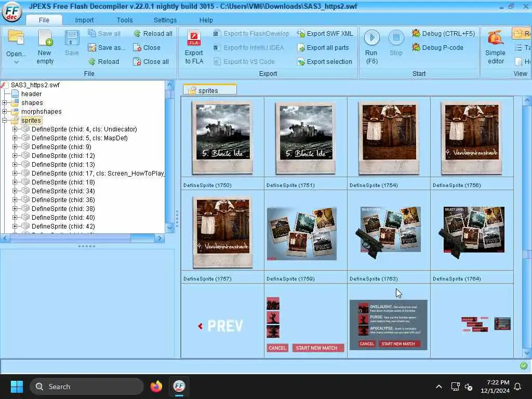Click Reload all in the ribbon
Viewport: 532px width, 399px height.
tap(153, 34)
